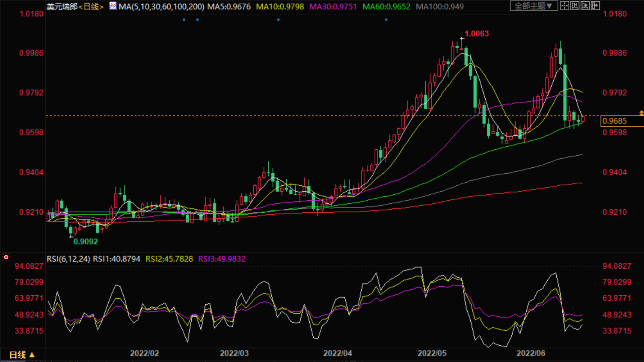The width and height of the screenshot is (644, 362).
Task: Click the left axis 1.0180 price label
Action: click(x=31, y=14)
